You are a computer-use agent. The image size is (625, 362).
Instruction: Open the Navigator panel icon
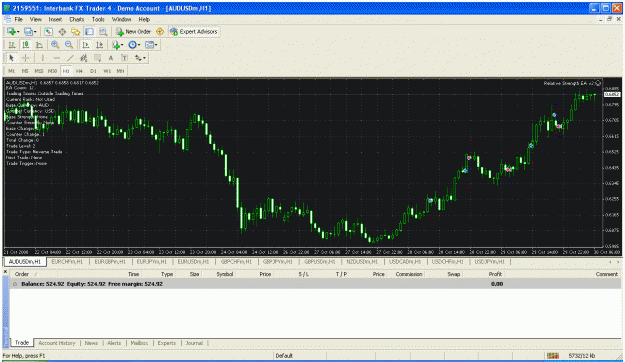click(x=76, y=31)
